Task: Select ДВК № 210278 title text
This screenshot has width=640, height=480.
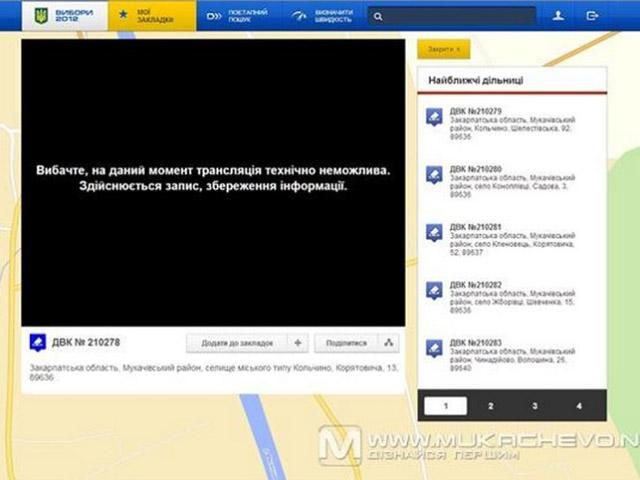Action: (x=86, y=342)
